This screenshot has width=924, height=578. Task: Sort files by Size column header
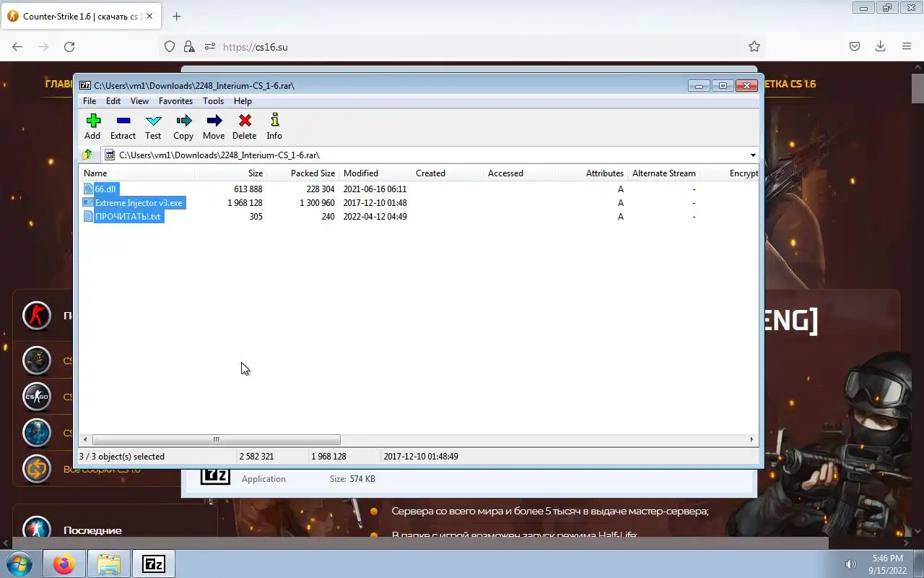click(230, 173)
